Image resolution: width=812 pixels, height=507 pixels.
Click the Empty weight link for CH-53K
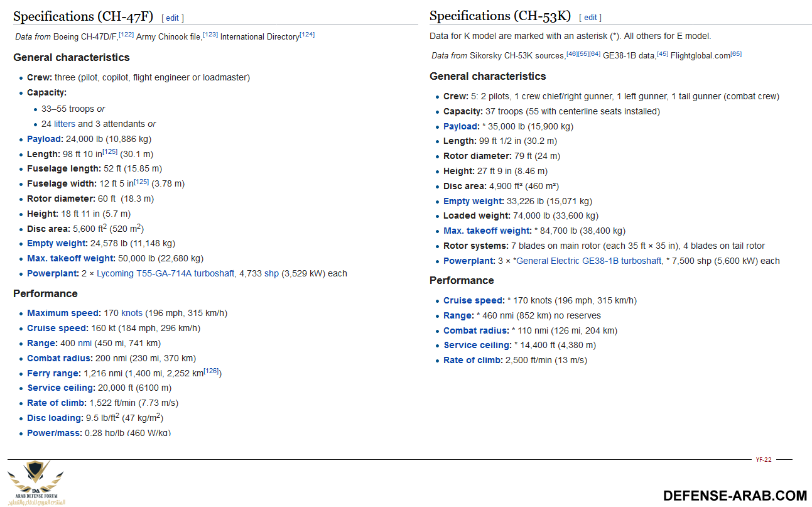[x=473, y=202]
